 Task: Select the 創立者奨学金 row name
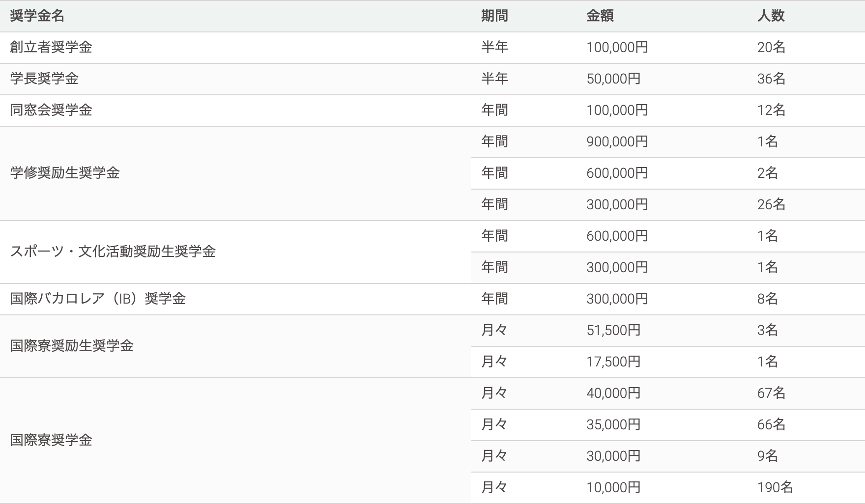click(x=51, y=47)
